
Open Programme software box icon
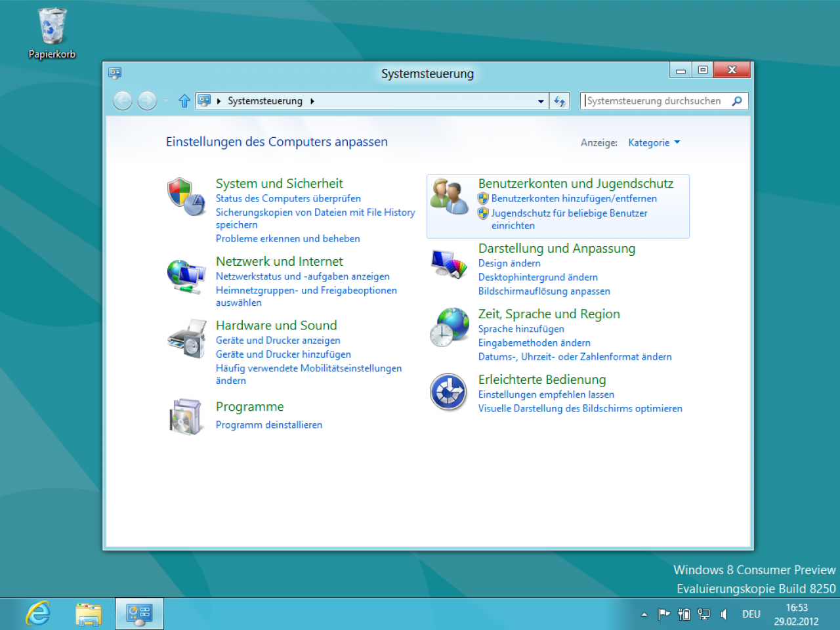coord(186,416)
